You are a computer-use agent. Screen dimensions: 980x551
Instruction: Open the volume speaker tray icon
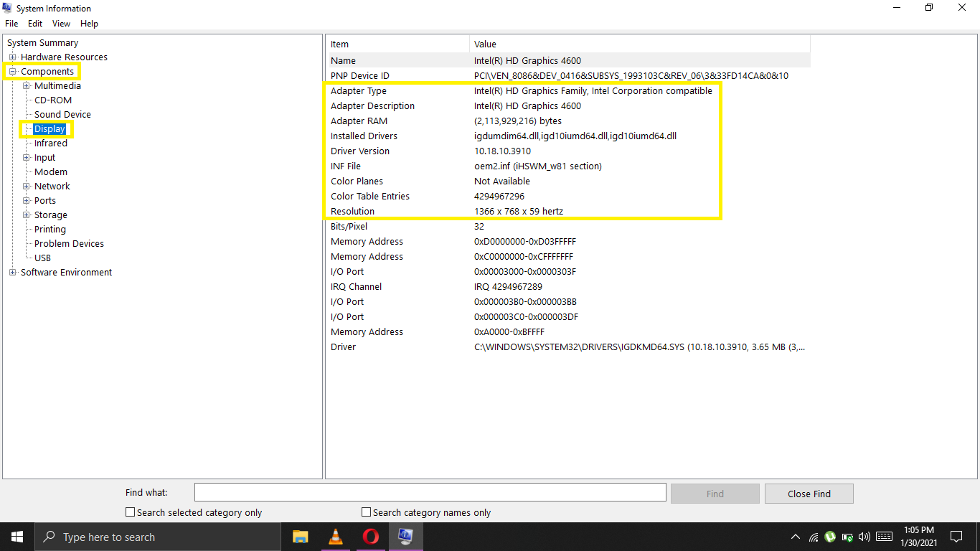point(864,537)
